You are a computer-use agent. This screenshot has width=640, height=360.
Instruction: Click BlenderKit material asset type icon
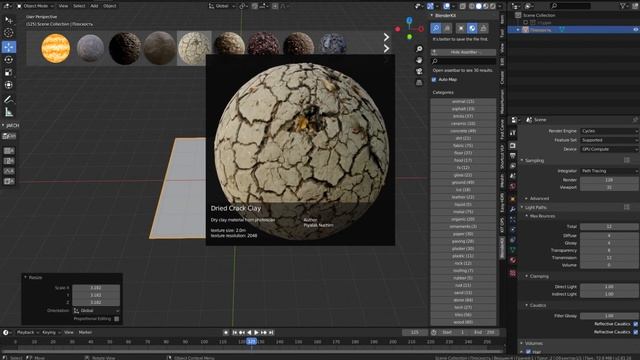(472, 28)
